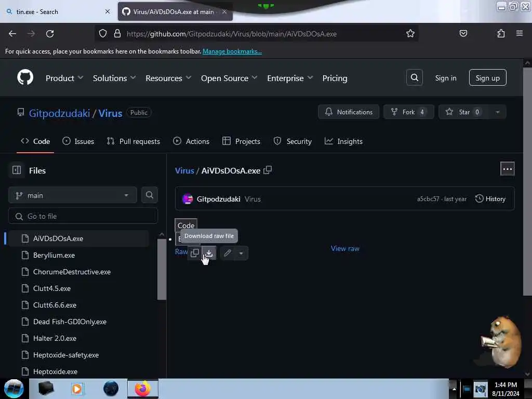Click the View raw link

click(x=345, y=248)
